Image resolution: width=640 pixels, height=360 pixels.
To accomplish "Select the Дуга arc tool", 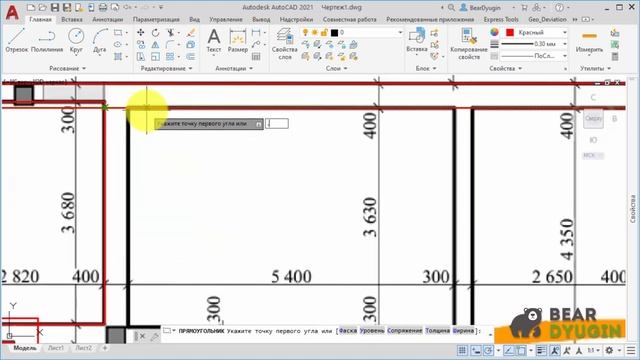I will (99, 40).
